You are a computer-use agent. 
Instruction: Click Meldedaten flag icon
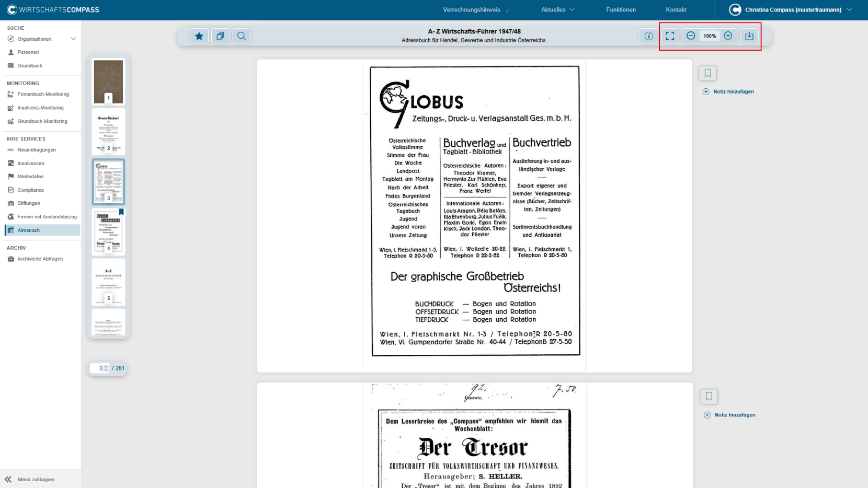click(11, 177)
